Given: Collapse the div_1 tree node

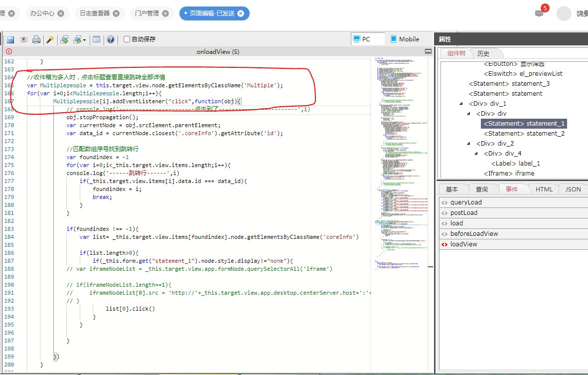Looking at the screenshot, I should pyautogui.click(x=461, y=104).
